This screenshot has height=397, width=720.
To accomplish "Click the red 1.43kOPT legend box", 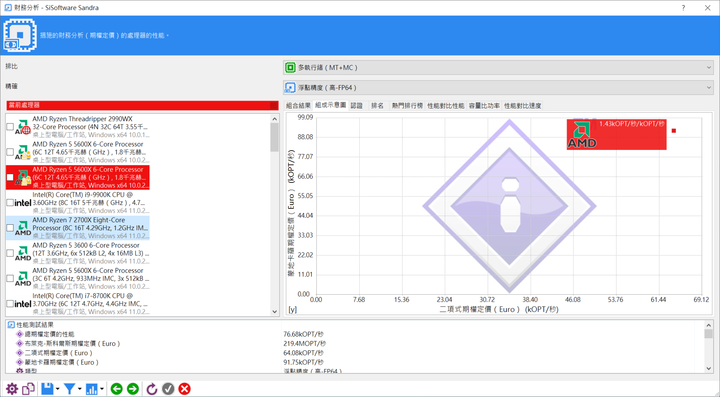I will tap(616, 134).
